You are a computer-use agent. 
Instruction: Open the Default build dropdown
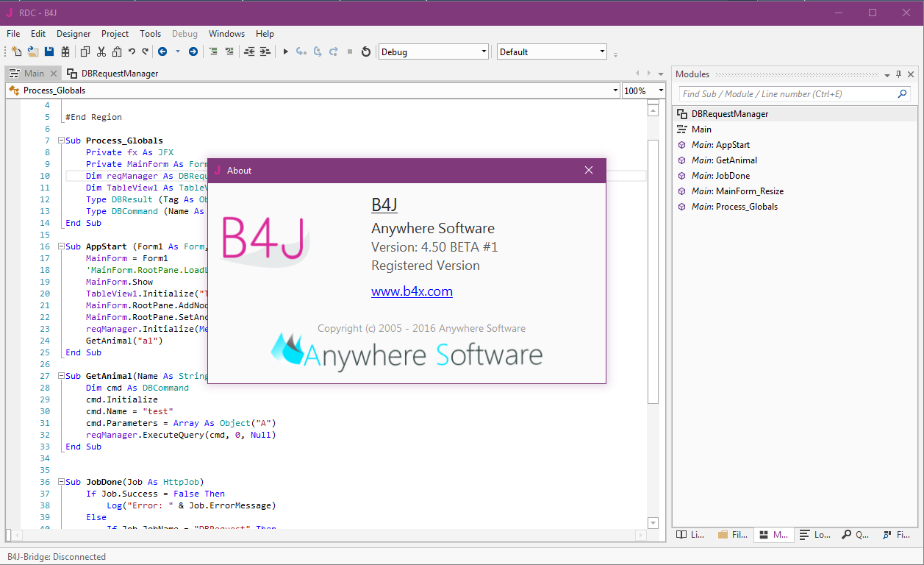click(x=602, y=51)
